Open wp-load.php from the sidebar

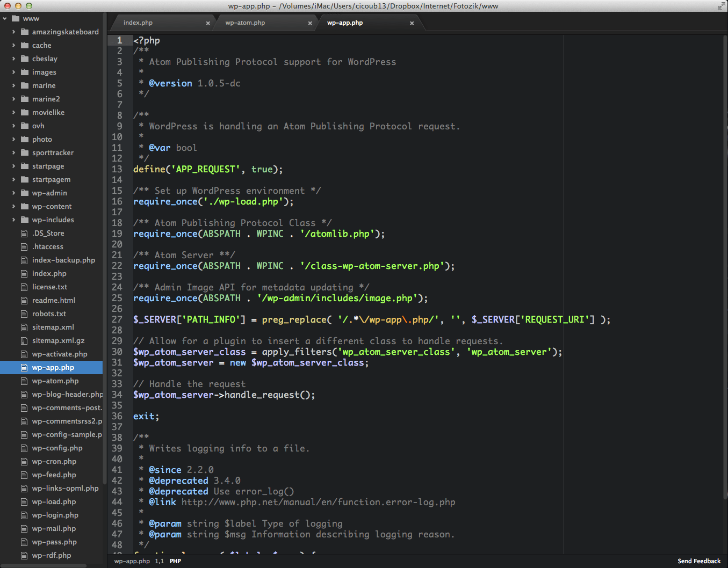pos(54,501)
